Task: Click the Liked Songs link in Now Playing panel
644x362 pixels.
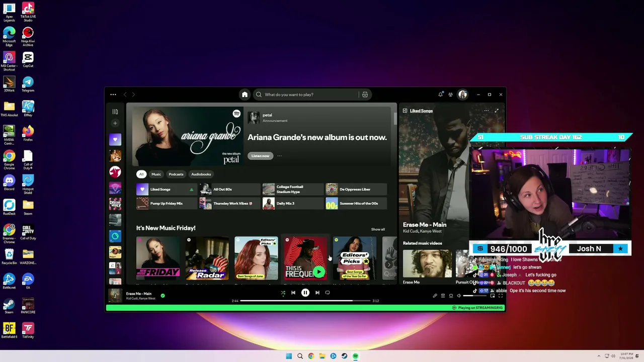Action: [x=421, y=111]
